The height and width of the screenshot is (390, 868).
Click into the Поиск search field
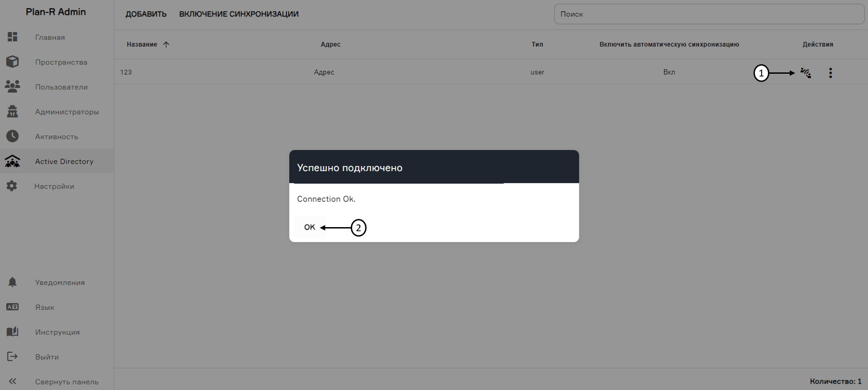click(709, 14)
